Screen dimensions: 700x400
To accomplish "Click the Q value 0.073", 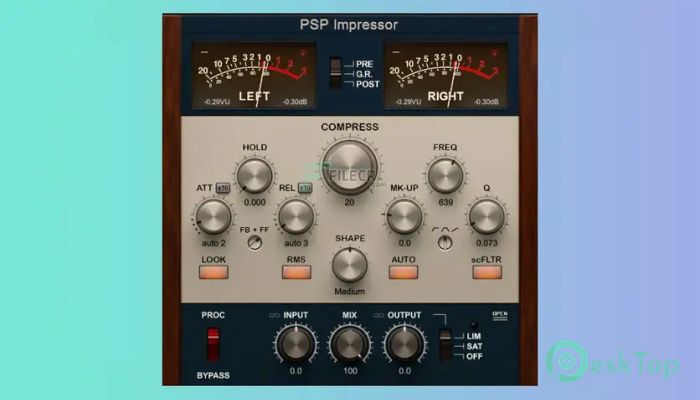I will 487,243.
